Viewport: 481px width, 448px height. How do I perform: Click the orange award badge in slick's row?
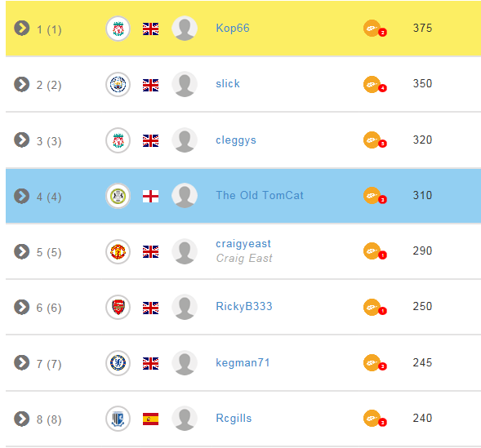tap(375, 85)
